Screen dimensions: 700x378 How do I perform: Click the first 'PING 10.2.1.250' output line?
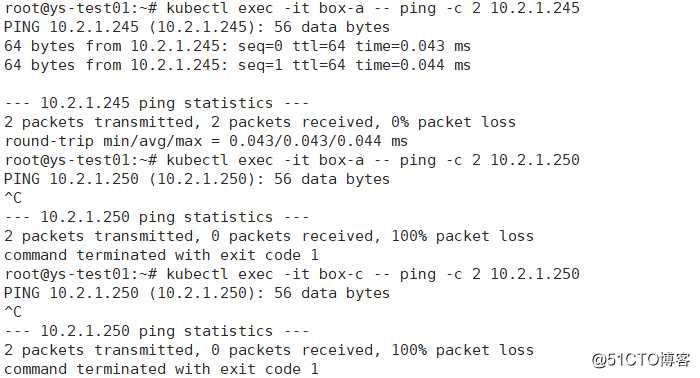pyautogui.click(x=197, y=179)
